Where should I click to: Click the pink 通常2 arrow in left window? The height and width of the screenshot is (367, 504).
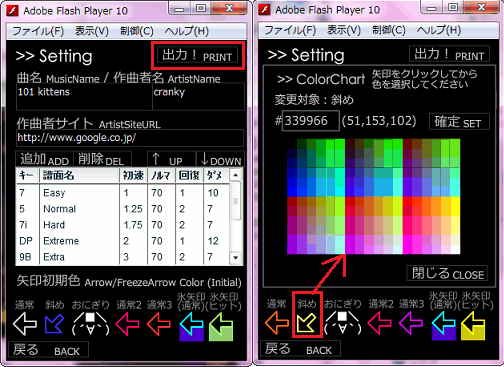127,324
